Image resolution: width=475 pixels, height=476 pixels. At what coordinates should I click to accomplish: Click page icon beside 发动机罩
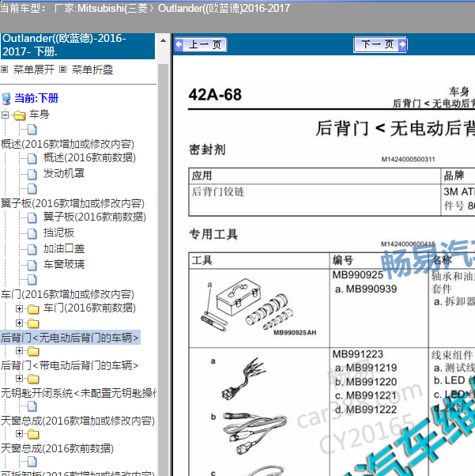click(x=32, y=174)
